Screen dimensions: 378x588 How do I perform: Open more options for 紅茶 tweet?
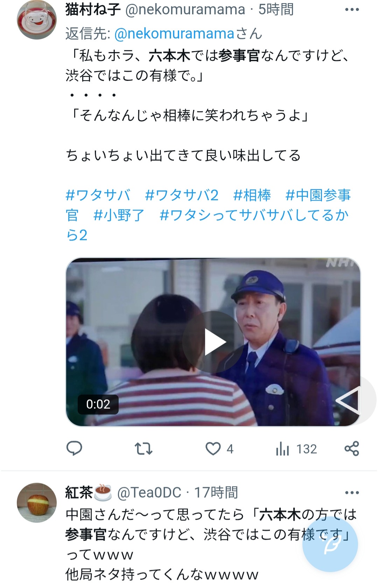coord(352,492)
